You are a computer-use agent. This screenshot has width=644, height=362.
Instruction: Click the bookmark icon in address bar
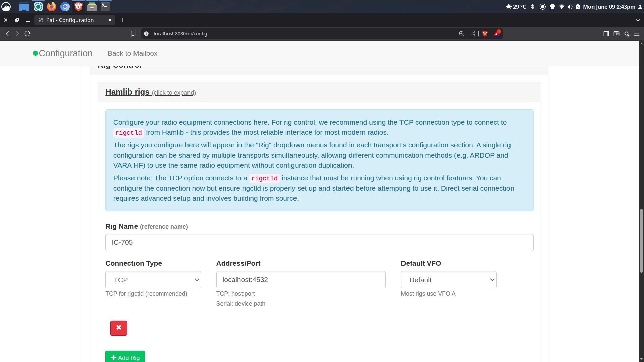[133, 34]
